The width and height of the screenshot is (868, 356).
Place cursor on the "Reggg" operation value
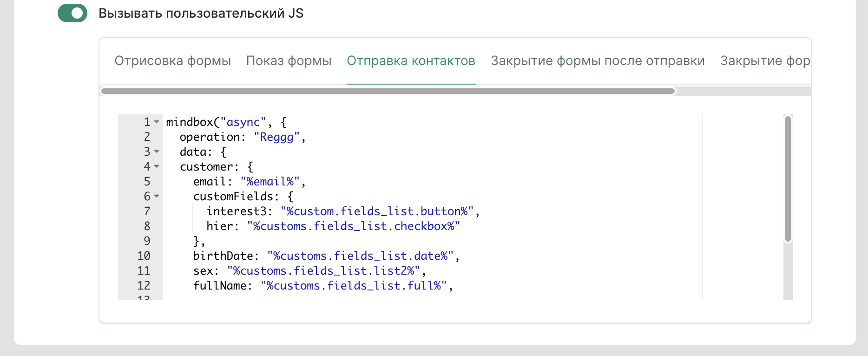[277, 137]
